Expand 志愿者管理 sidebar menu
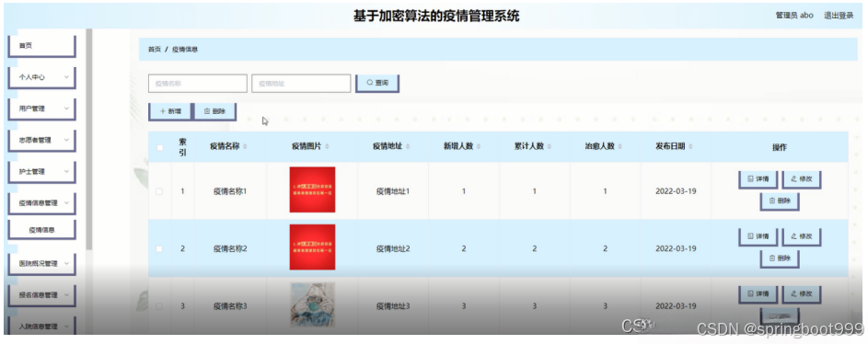This screenshot has height=344, width=868. pyautogui.click(x=41, y=141)
